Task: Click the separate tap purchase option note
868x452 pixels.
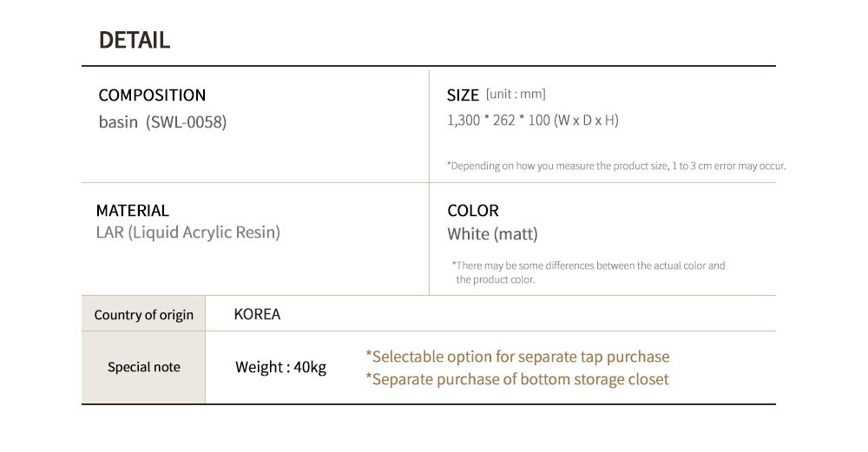Action: (517, 357)
